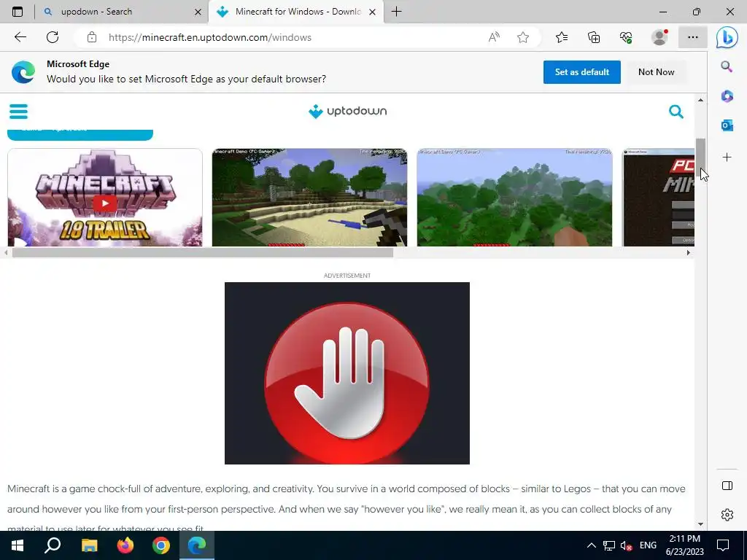The image size is (747, 560).
Task: Close the Minecraft for Windows tab
Action: point(373,12)
